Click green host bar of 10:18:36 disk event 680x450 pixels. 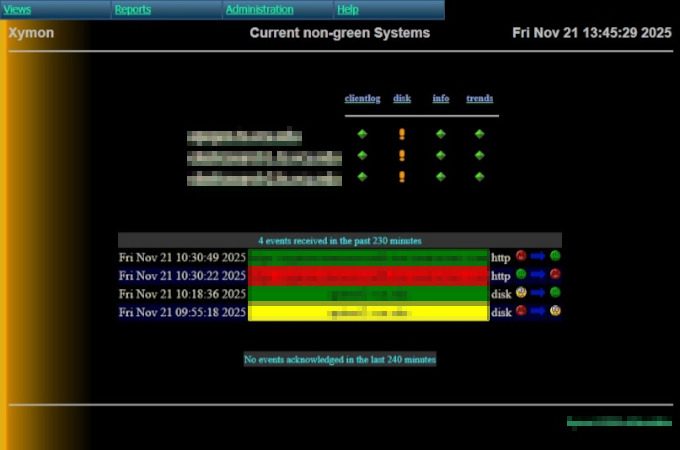click(x=369, y=294)
